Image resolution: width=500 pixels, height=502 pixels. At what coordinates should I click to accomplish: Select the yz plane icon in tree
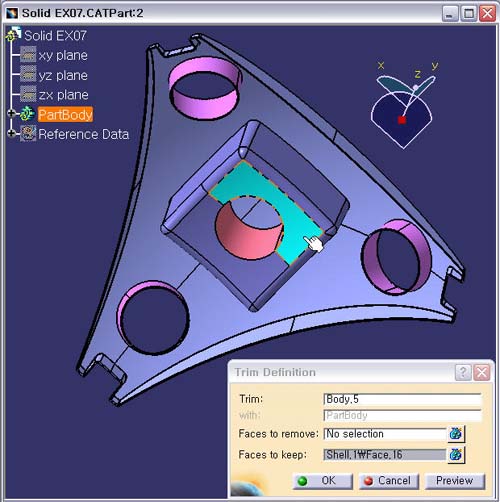coord(28,74)
